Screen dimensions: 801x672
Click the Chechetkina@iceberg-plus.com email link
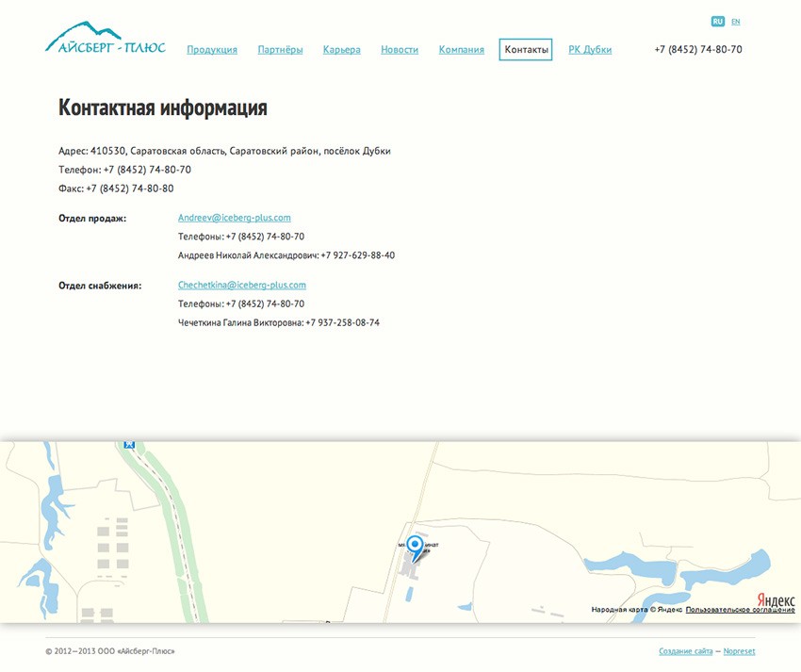241,285
